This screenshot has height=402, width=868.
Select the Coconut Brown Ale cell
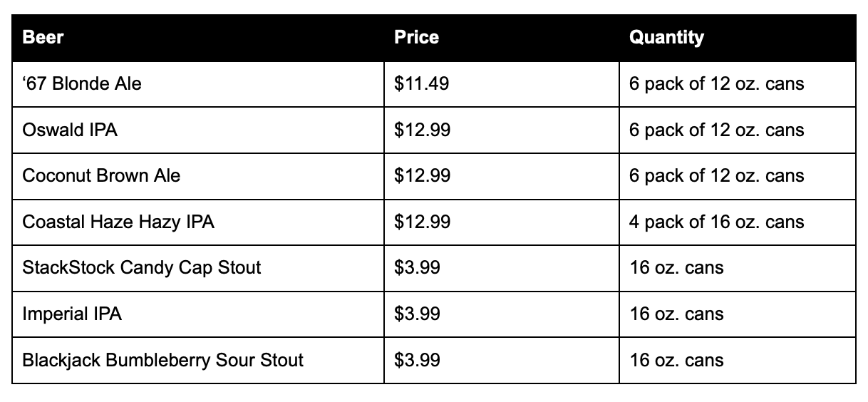click(x=198, y=176)
